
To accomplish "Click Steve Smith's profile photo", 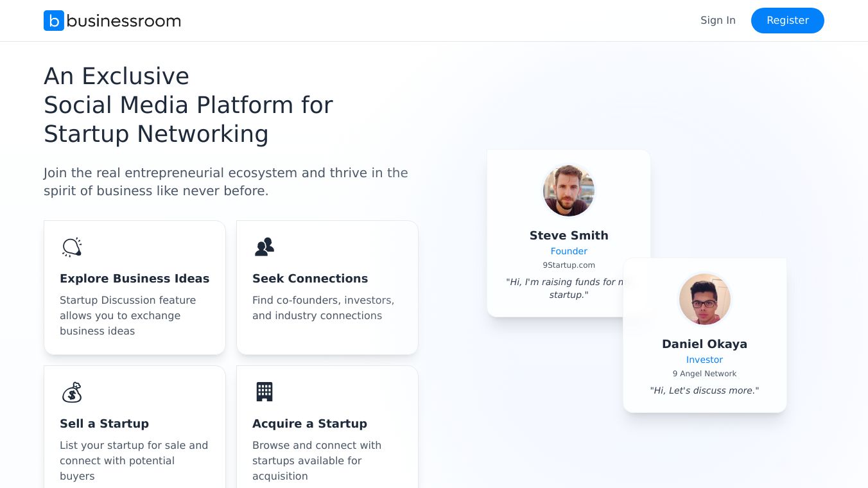I will [x=569, y=191].
